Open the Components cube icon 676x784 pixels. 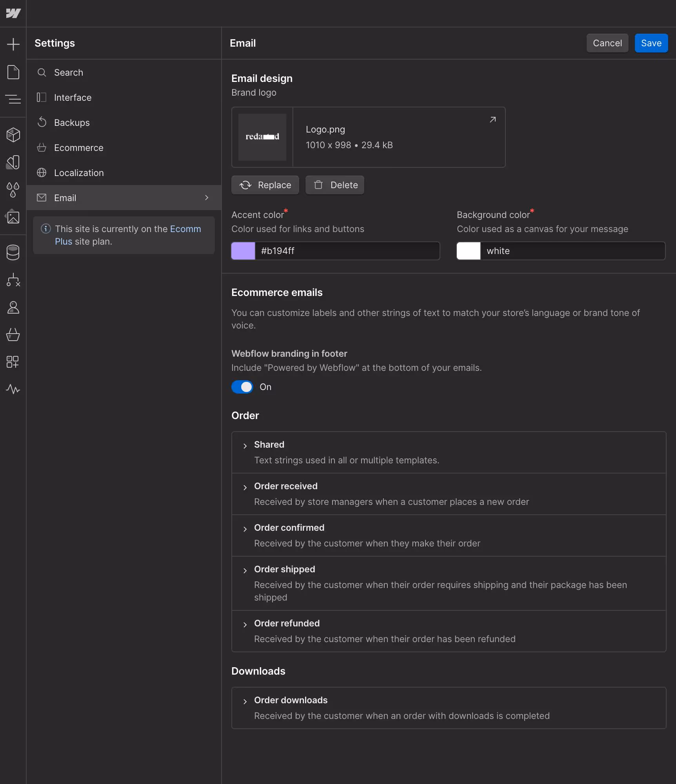pyautogui.click(x=13, y=135)
